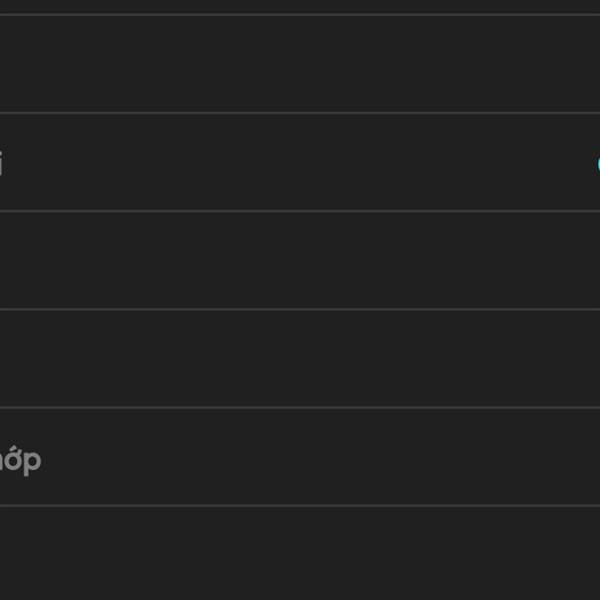Toggle the teal switch at the right edge
Viewport: 600px width, 600px height.
pyautogui.click(x=598, y=163)
